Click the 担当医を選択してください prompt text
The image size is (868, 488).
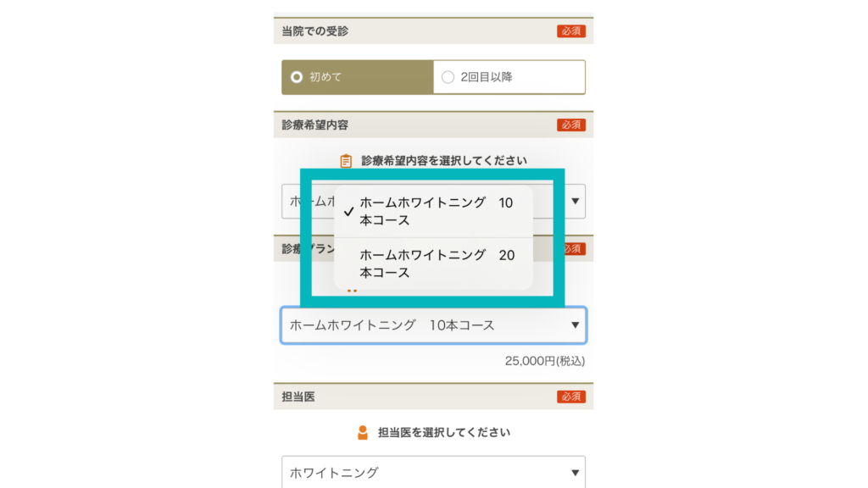pyautogui.click(x=444, y=433)
